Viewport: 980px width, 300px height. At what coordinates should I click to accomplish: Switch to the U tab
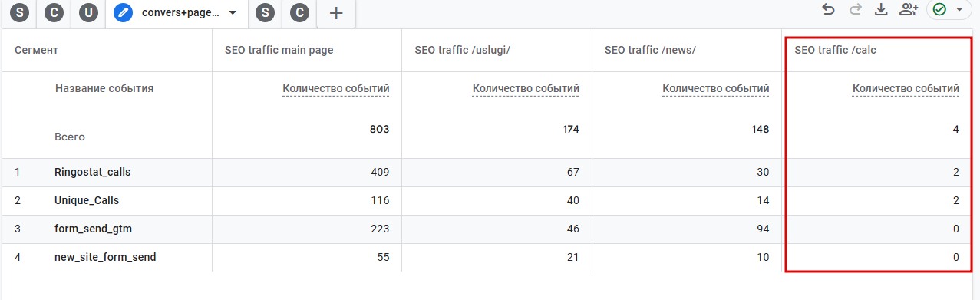coord(89,12)
